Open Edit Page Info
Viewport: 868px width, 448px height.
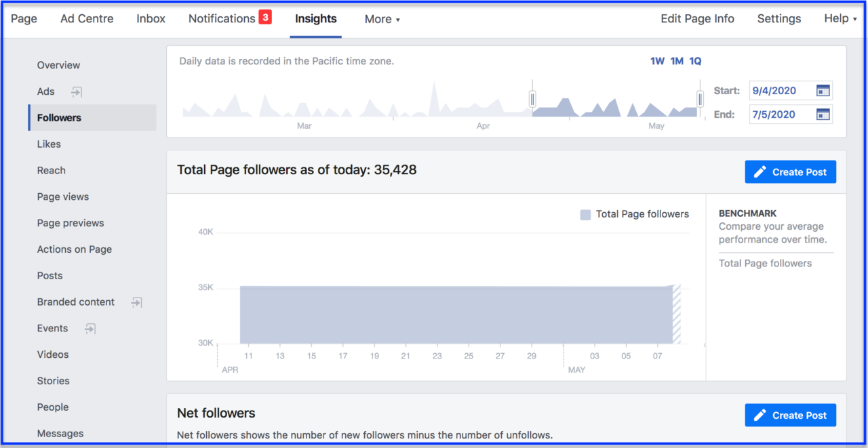[x=697, y=18]
